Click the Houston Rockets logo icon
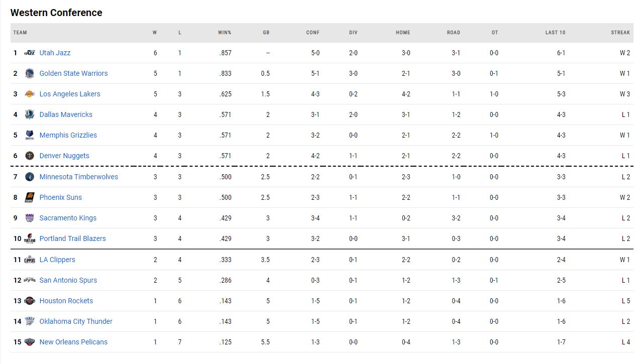Screen dimensions: 643x364 (x=30, y=301)
